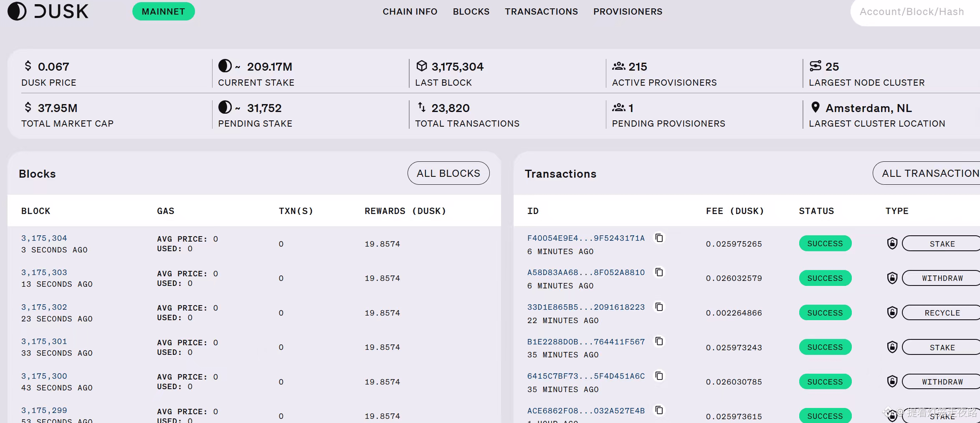
Task: Click shield icon beside 6415C7BF73 WITHDRAW type
Action: click(892, 382)
